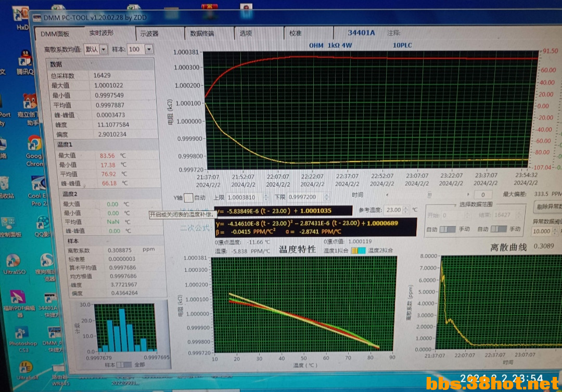This screenshot has width=562, height=392.
Task: Click the 离散曲线 0.3089 value
Action: point(544,246)
